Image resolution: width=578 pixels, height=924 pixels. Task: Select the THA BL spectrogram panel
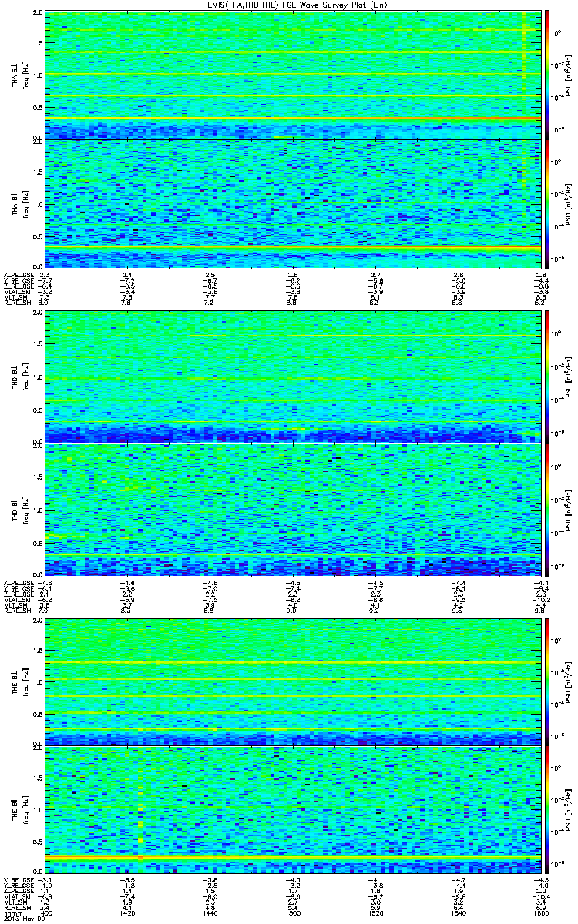(293, 75)
